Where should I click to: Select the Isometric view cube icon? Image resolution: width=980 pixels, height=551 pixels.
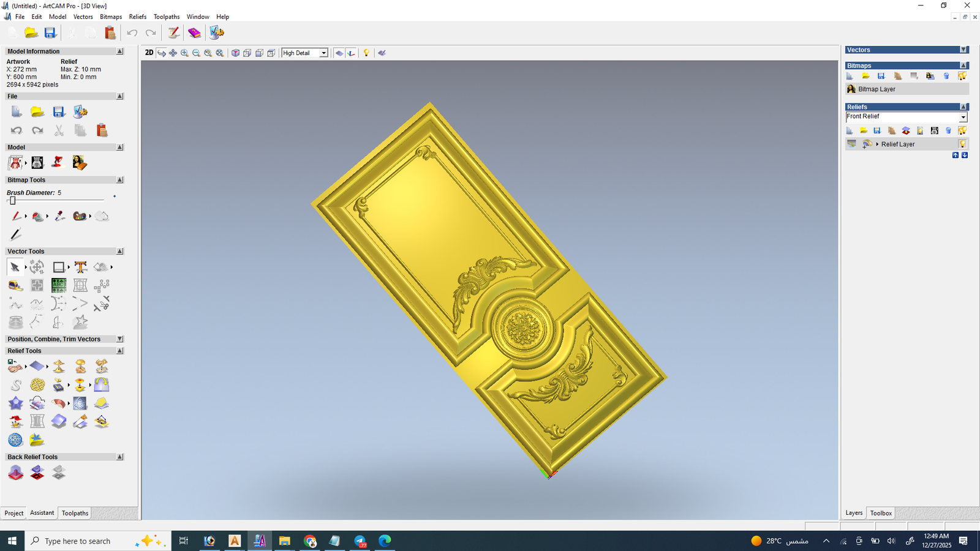click(235, 53)
